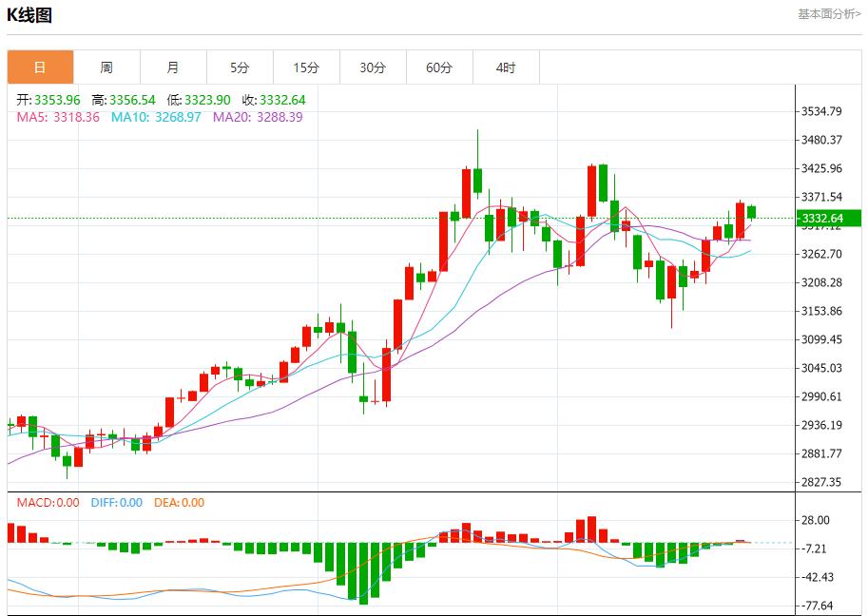Viewport: 868px width, 616px height.
Task: Open the 5分 interval tab
Action: click(x=240, y=67)
